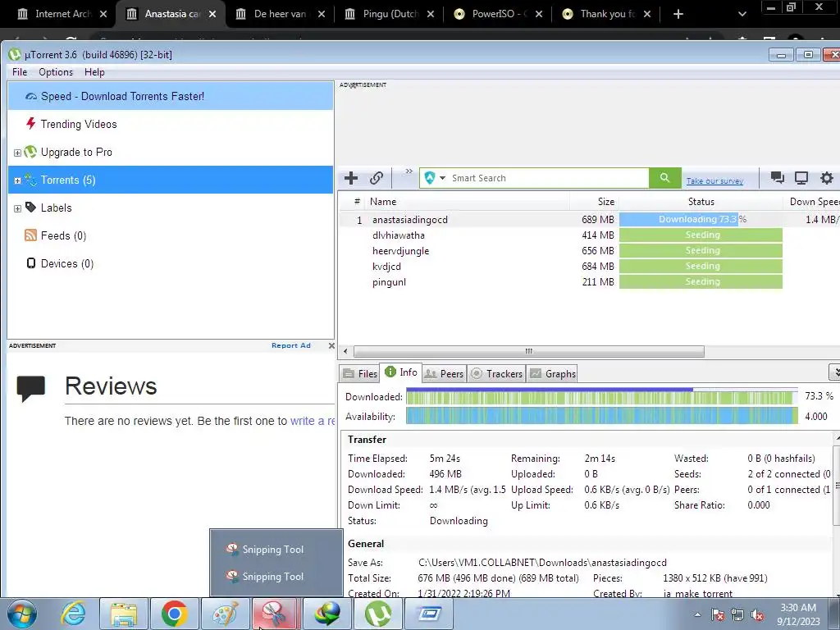The width and height of the screenshot is (840, 630).
Task: Click the Downloading 73.3% progress bar
Action: click(x=701, y=219)
